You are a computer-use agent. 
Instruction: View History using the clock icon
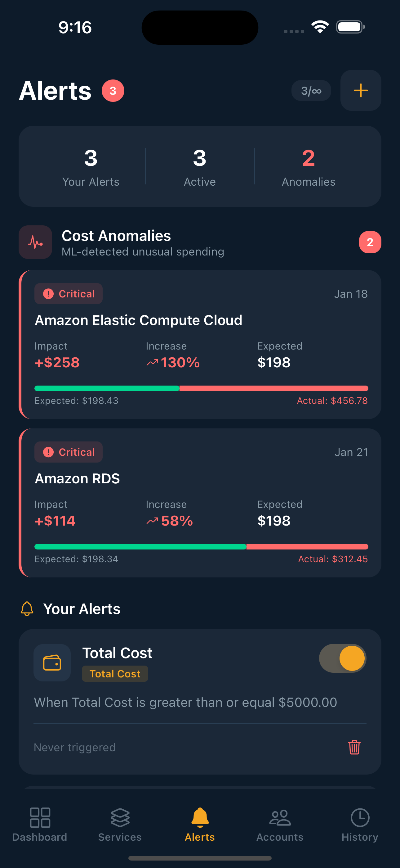point(360,818)
